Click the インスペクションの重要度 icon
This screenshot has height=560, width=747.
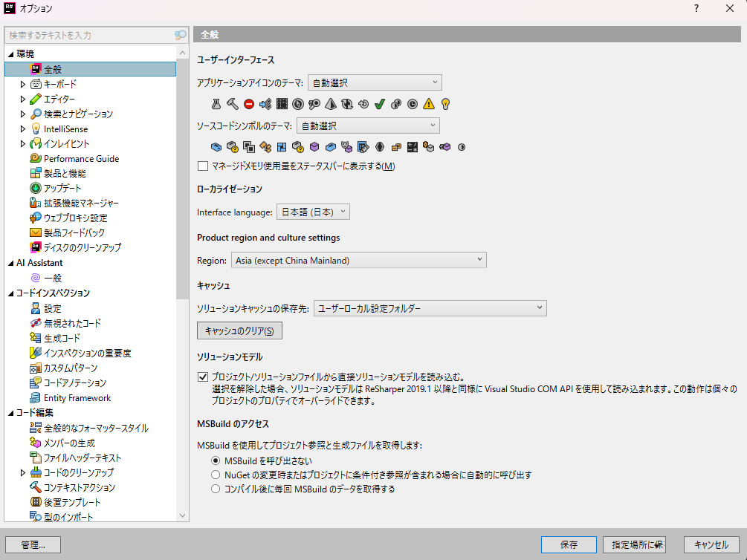(x=36, y=353)
